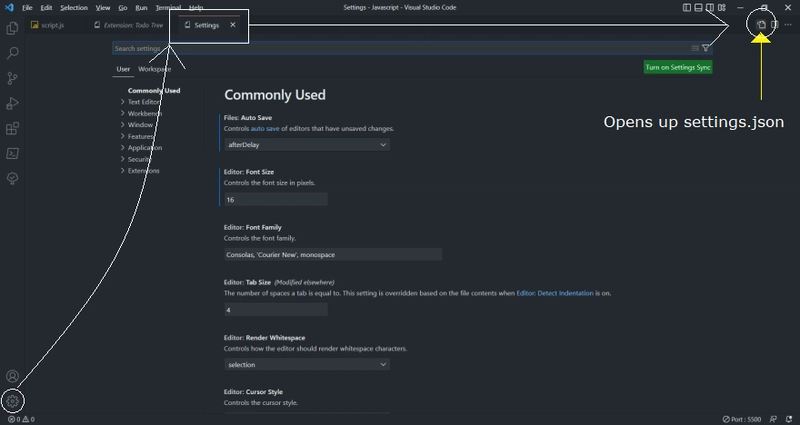Toggle Primary Side Bar layout icon
This screenshot has width=800, height=425.
pos(687,8)
